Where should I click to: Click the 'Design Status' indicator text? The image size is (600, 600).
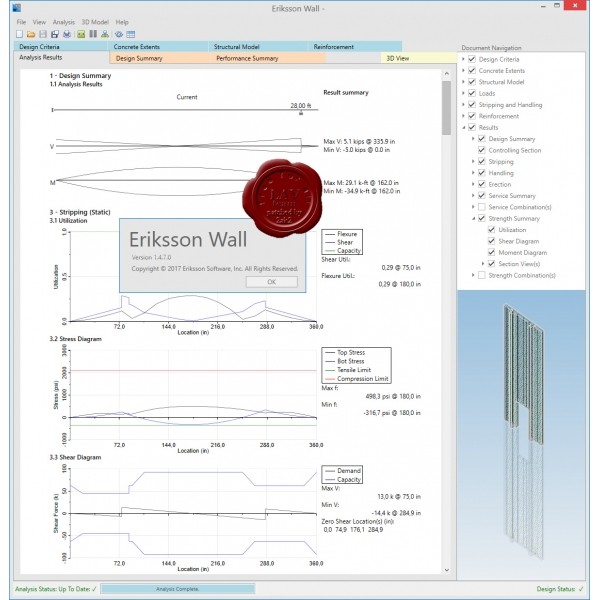click(559, 589)
